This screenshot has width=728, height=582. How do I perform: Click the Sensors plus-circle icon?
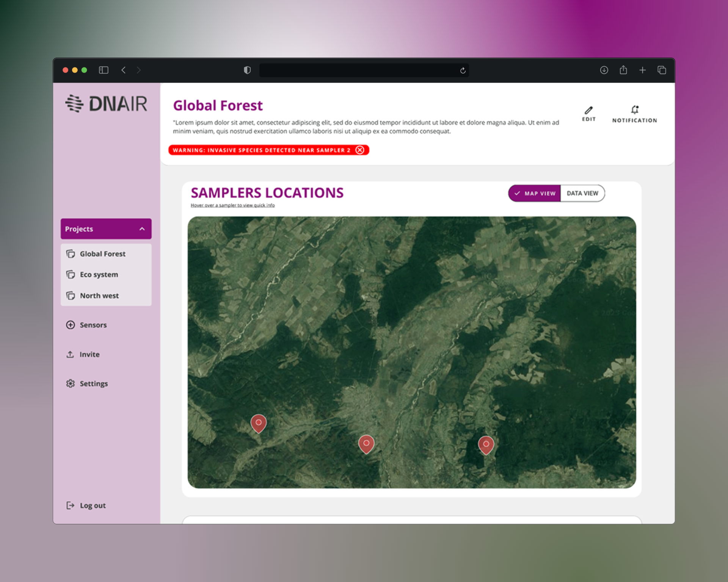coord(71,325)
